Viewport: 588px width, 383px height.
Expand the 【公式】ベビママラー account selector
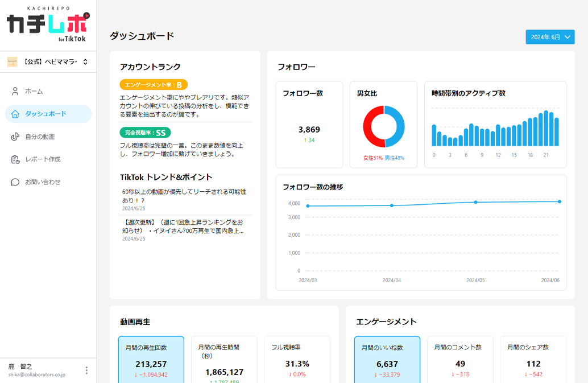pyautogui.click(x=85, y=62)
